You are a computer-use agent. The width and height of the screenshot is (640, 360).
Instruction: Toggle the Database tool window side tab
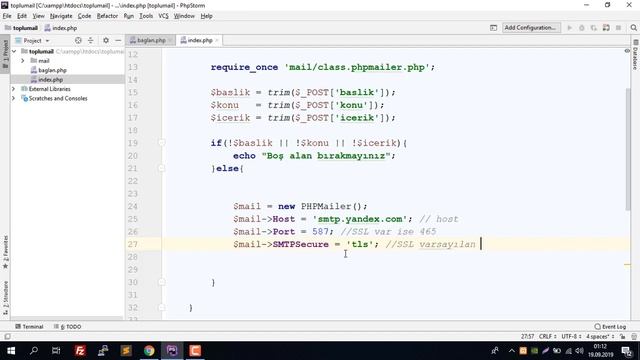(636, 55)
